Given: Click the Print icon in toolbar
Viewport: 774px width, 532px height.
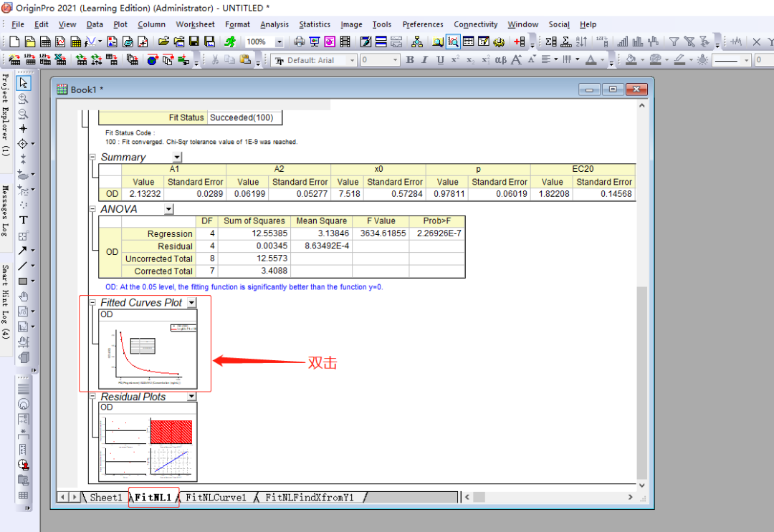Looking at the screenshot, I should tap(300, 42).
